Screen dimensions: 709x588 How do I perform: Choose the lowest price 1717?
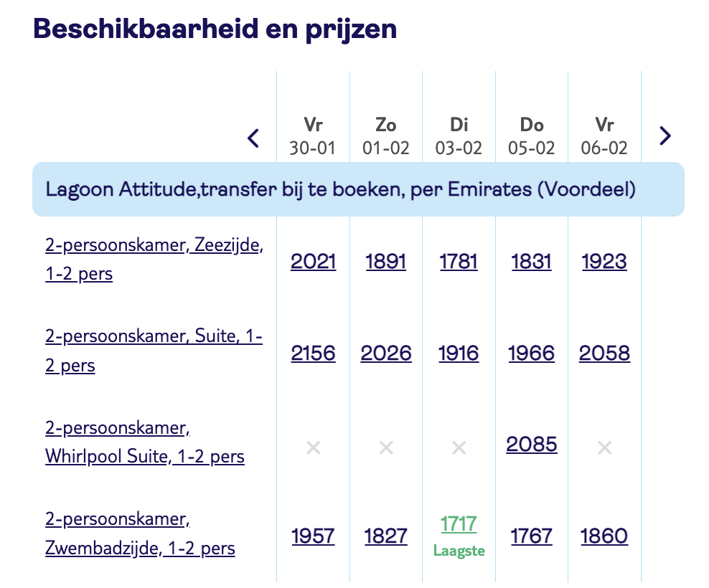tap(459, 525)
